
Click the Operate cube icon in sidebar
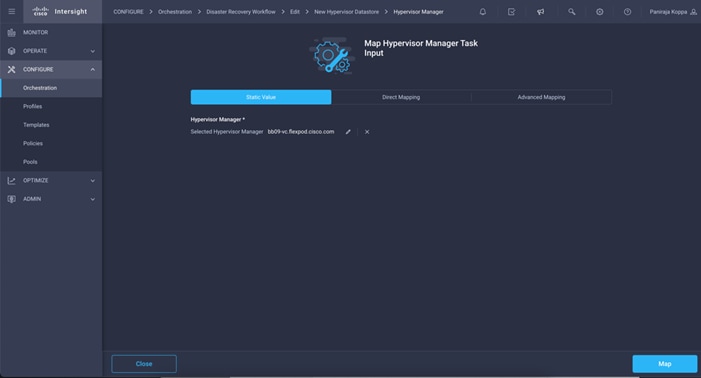(12, 51)
